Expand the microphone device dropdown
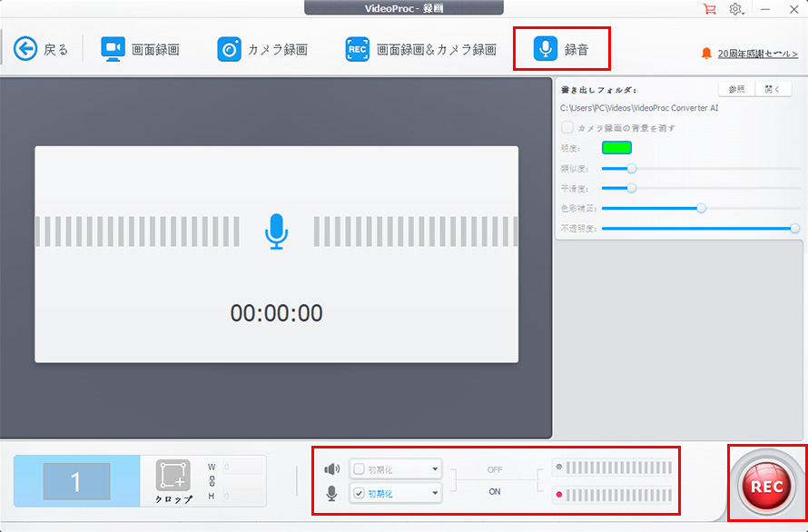Image resolution: width=808 pixels, height=532 pixels. click(x=435, y=493)
